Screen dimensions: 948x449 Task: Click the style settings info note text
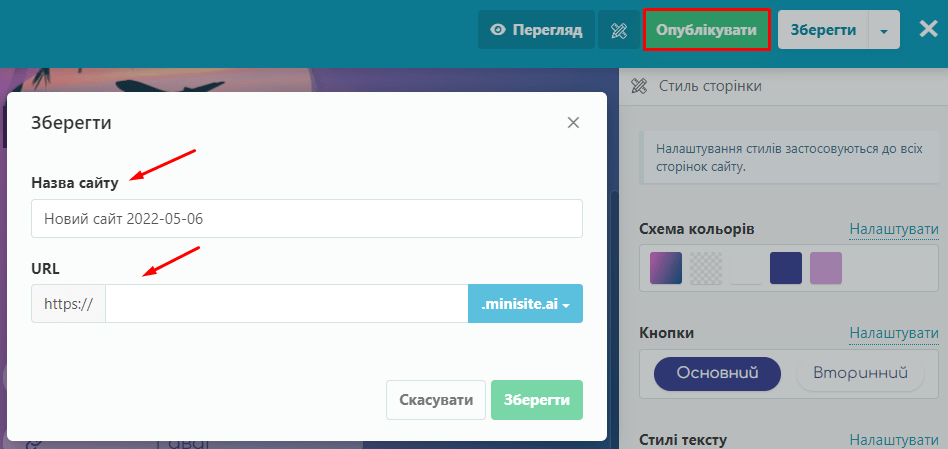click(790, 158)
